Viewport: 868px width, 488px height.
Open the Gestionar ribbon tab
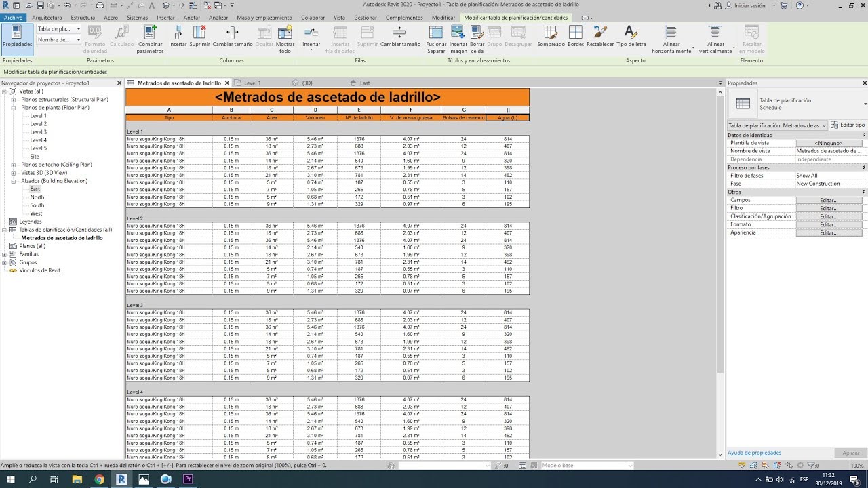pyautogui.click(x=366, y=18)
